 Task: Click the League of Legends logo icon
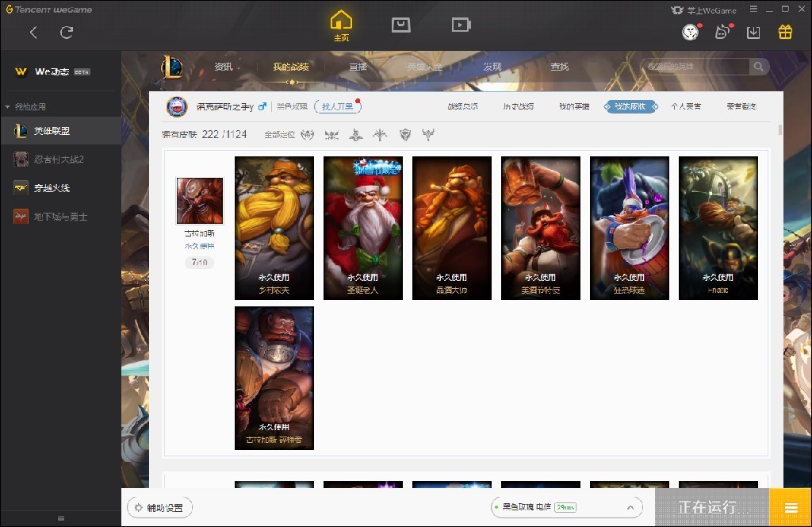(x=172, y=67)
